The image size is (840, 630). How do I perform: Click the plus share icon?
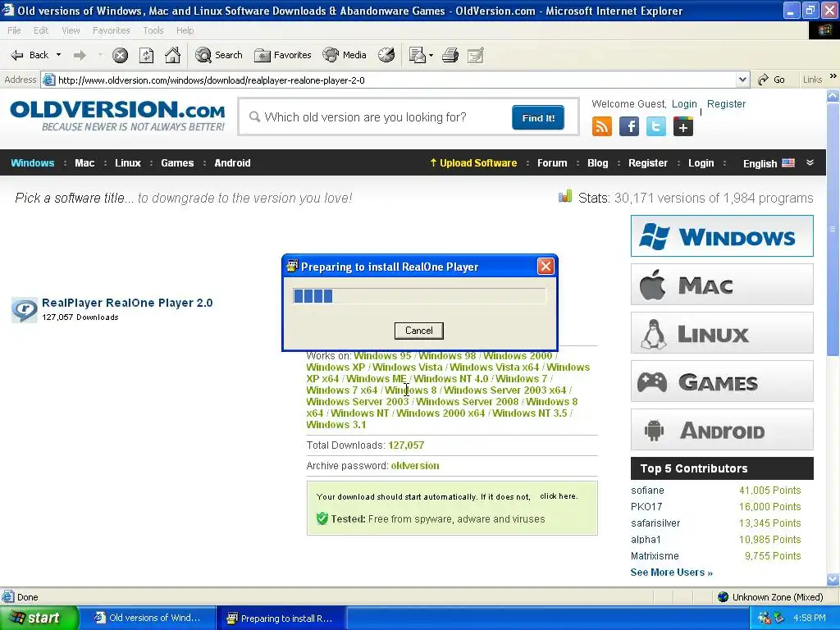click(x=683, y=127)
